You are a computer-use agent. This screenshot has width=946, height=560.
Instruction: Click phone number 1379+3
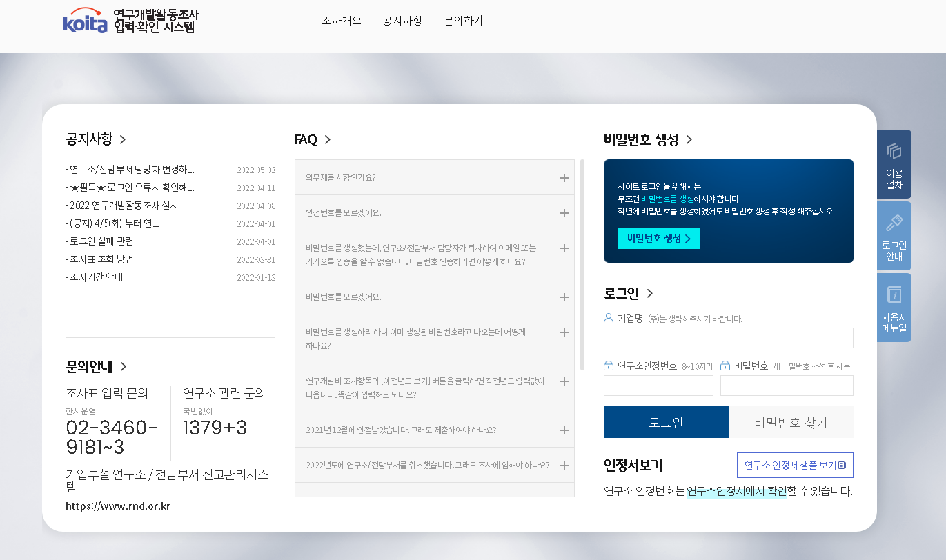[215, 428]
